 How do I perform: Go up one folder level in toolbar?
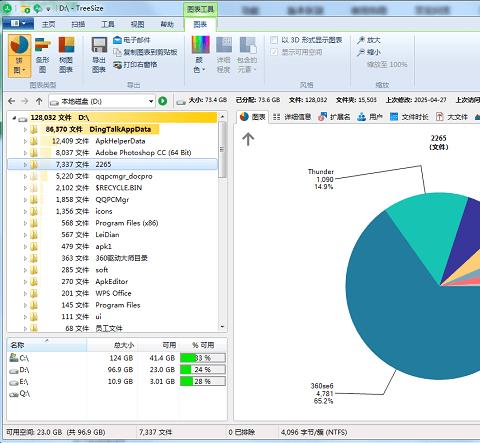pos(39,101)
